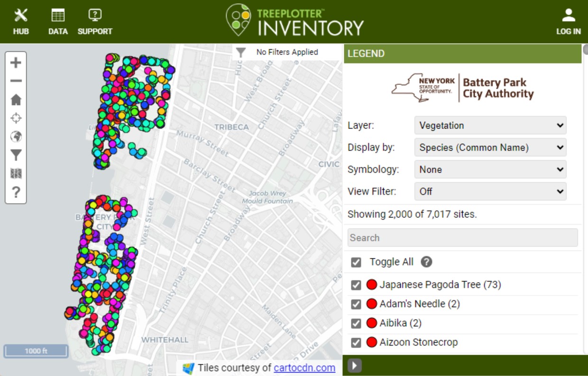Click the Log In button

click(x=568, y=22)
